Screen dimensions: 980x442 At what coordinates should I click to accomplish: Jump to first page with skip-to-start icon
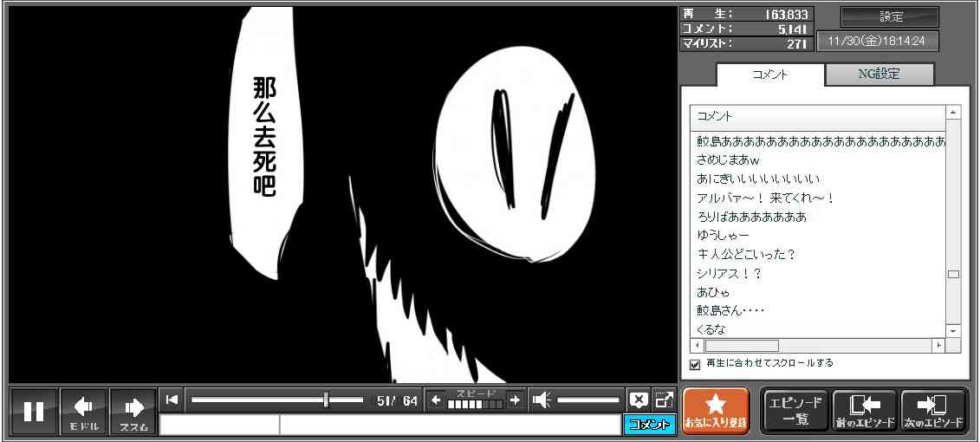click(172, 400)
